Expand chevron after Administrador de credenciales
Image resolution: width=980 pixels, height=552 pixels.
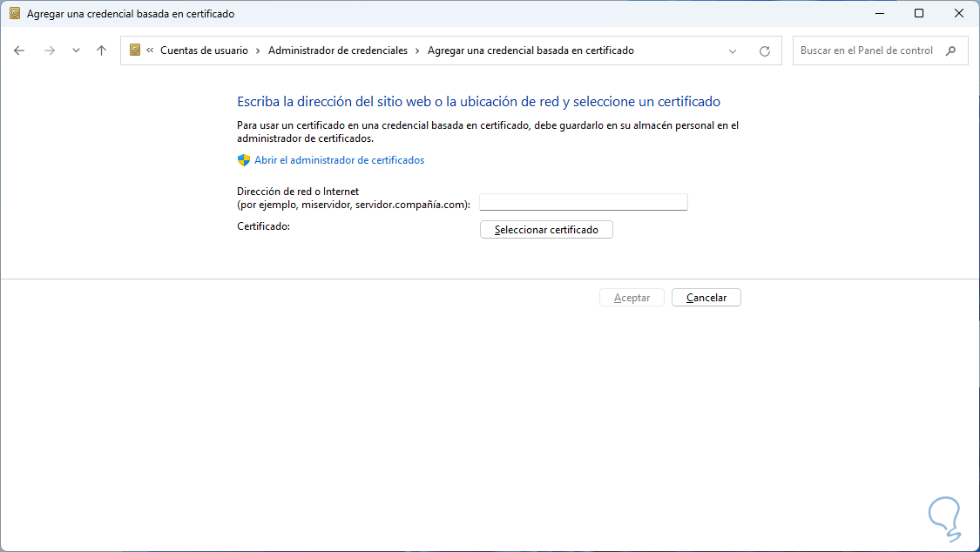point(417,50)
